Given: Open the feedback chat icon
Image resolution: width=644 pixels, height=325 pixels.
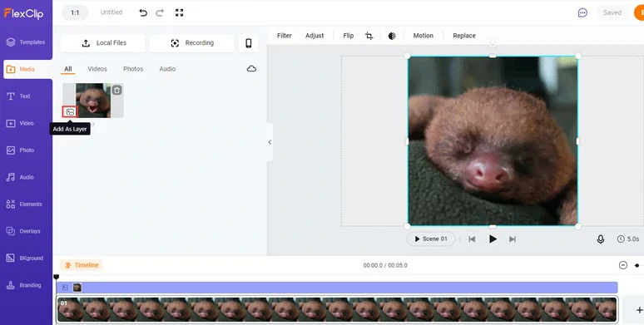Looking at the screenshot, I should (582, 12).
